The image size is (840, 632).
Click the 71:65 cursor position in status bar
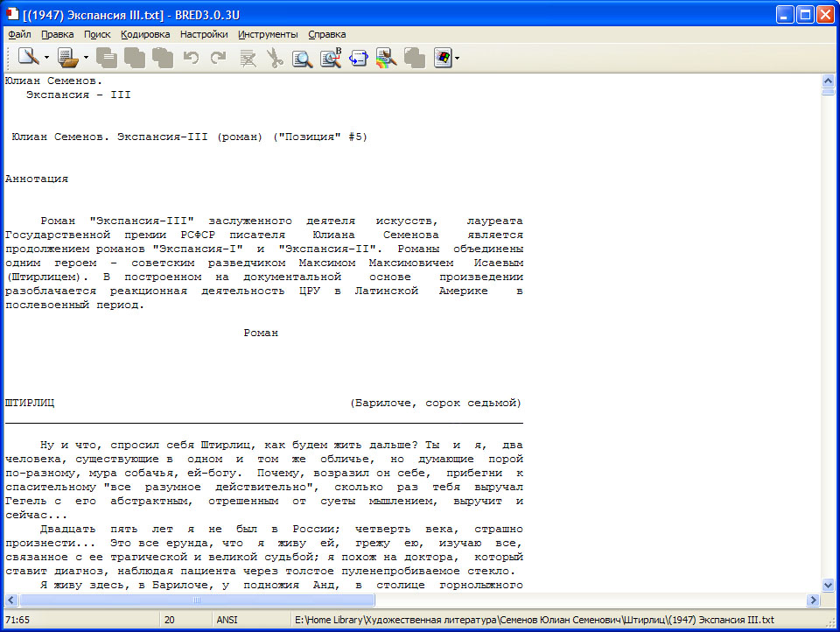click(17, 620)
